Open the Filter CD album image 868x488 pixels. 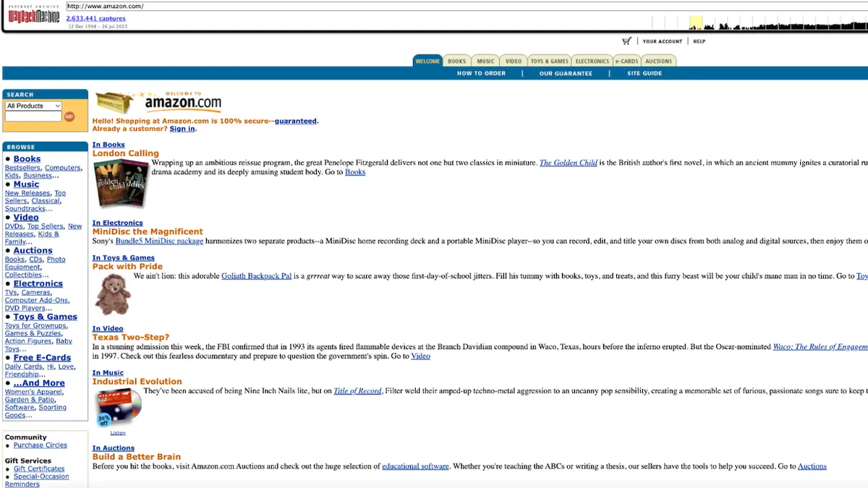click(118, 407)
